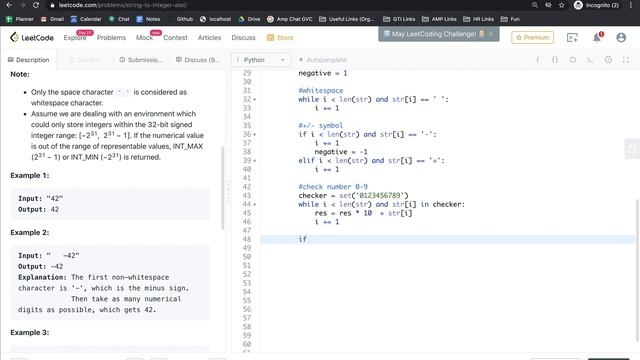Click the panel divider drag handle
The image size is (640, 360).
[x=228, y=191]
